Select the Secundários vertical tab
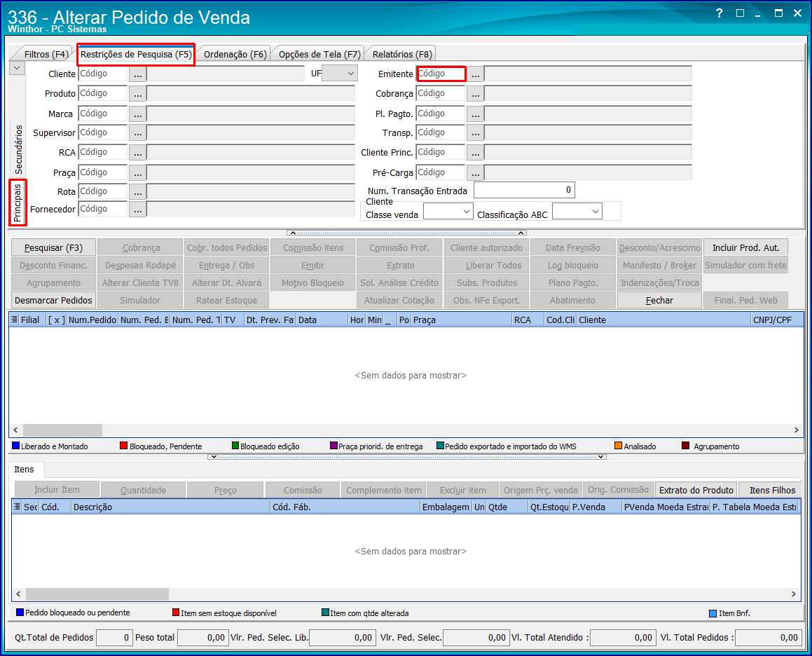The width and height of the screenshot is (812, 656). pyautogui.click(x=18, y=149)
